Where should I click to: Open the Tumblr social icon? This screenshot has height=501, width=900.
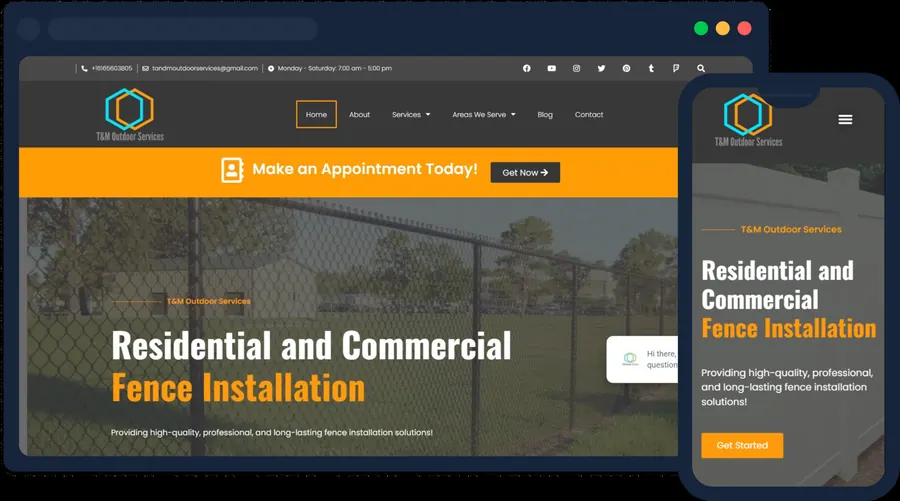point(651,68)
